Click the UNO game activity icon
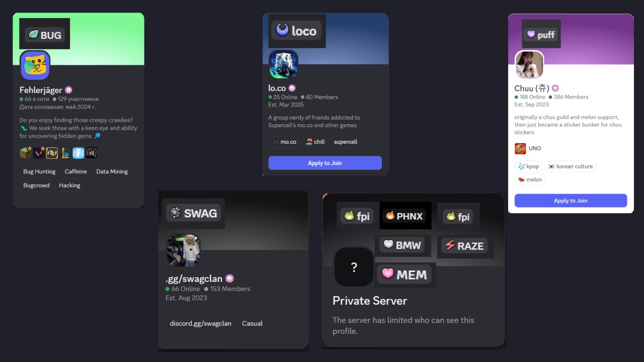 tap(520, 148)
